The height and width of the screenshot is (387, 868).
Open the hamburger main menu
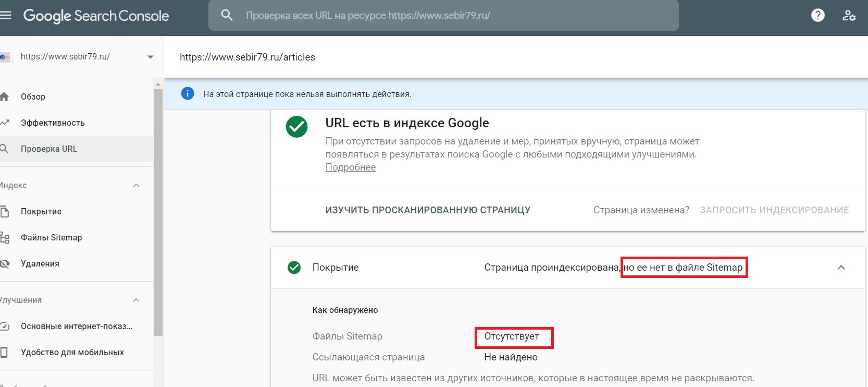pyautogui.click(x=6, y=16)
